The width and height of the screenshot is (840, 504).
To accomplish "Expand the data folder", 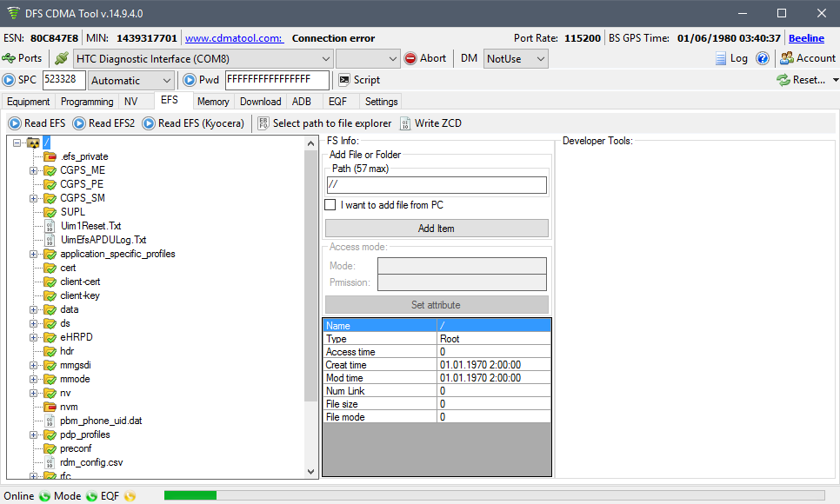I will point(33,310).
